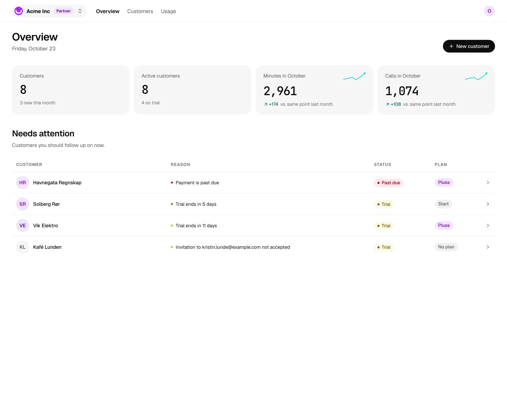The image size is (507, 420).
Task: Click 'Payment is past due' reason
Action: (x=197, y=183)
